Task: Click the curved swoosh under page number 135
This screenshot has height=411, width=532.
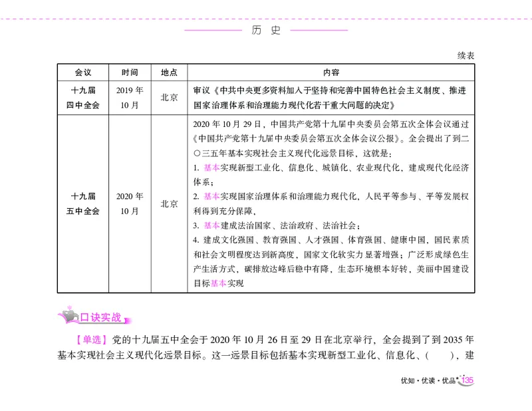Action: tap(465, 384)
